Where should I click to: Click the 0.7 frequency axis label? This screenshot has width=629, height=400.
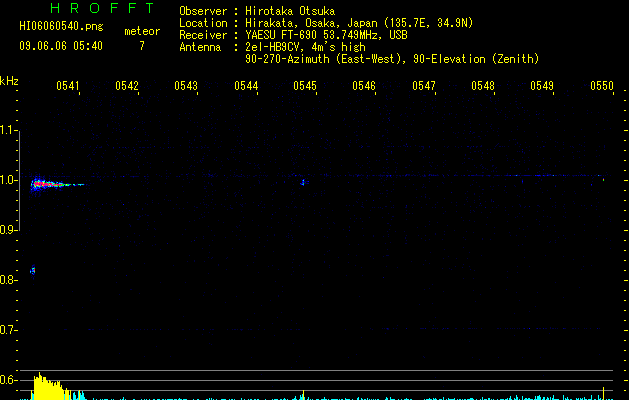pos(8,330)
